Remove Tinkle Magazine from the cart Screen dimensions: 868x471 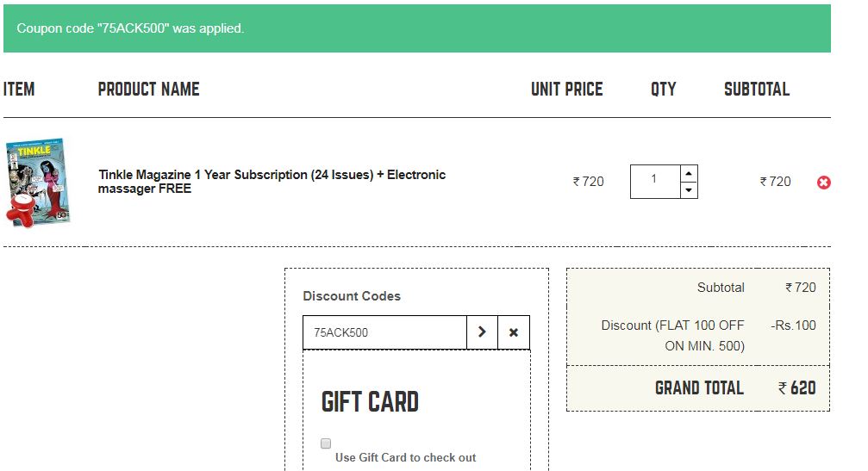tap(824, 182)
